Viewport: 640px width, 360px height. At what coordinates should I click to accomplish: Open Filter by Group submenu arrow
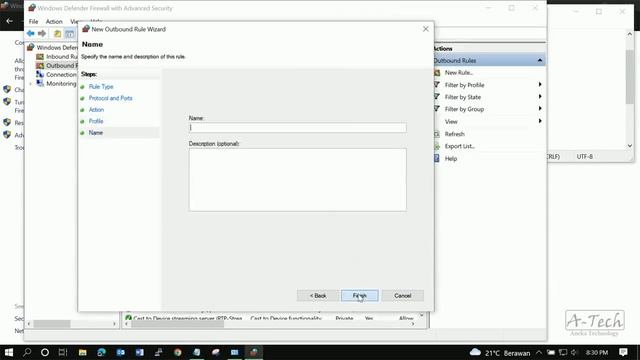[x=540, y=109]
